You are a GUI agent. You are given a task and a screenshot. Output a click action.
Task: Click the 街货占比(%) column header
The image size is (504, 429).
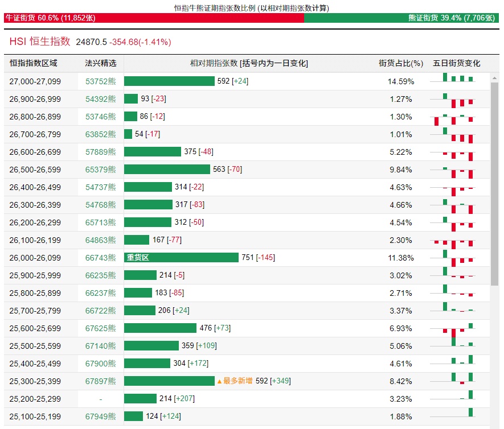click(x=401, y=63)
